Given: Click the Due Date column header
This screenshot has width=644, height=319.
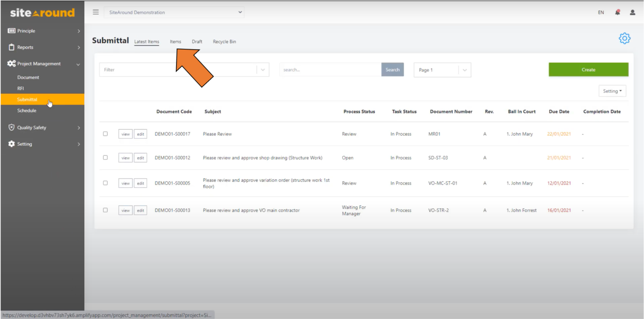Looking at the screenshot, I should coord(559,112).
